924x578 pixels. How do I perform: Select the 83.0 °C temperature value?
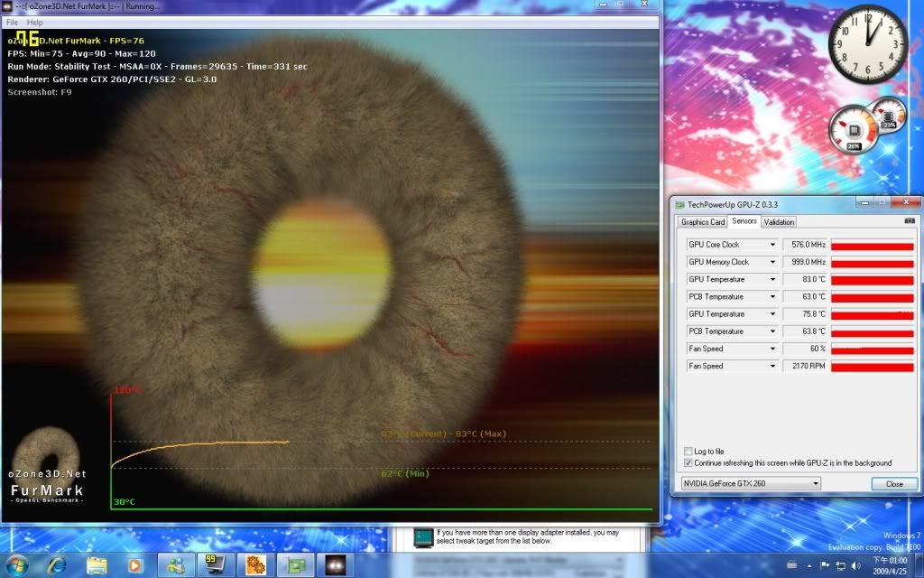click(x=805, y=280)
